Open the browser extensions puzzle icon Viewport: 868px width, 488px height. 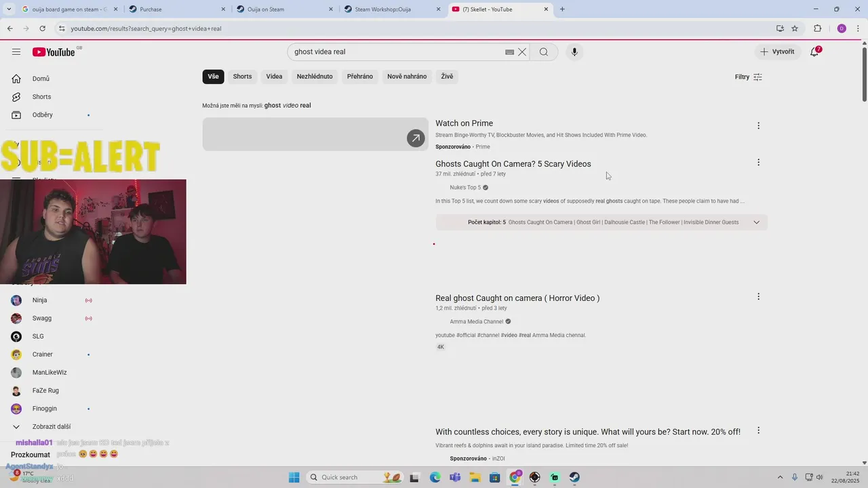817,28
